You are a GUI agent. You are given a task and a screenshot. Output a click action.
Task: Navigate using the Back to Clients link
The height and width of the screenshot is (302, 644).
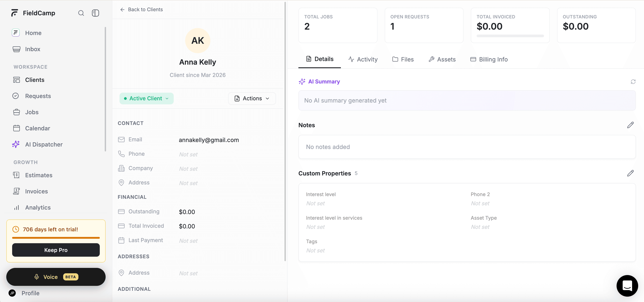tap(141, 9)
